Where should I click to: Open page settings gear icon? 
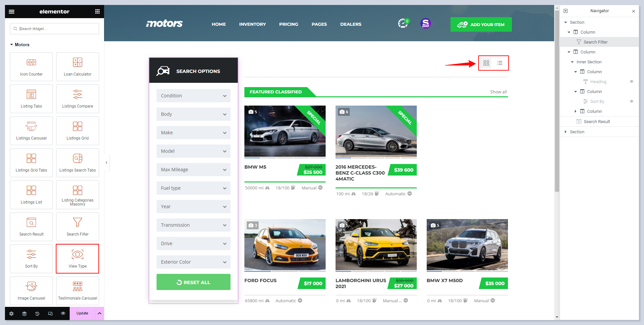tap(12, 313)
